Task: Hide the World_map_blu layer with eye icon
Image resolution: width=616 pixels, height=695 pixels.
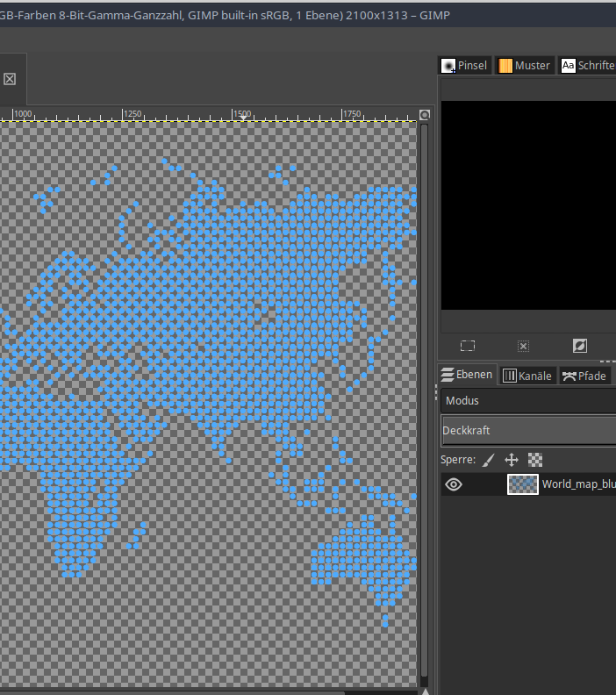Action: point(454,484)
